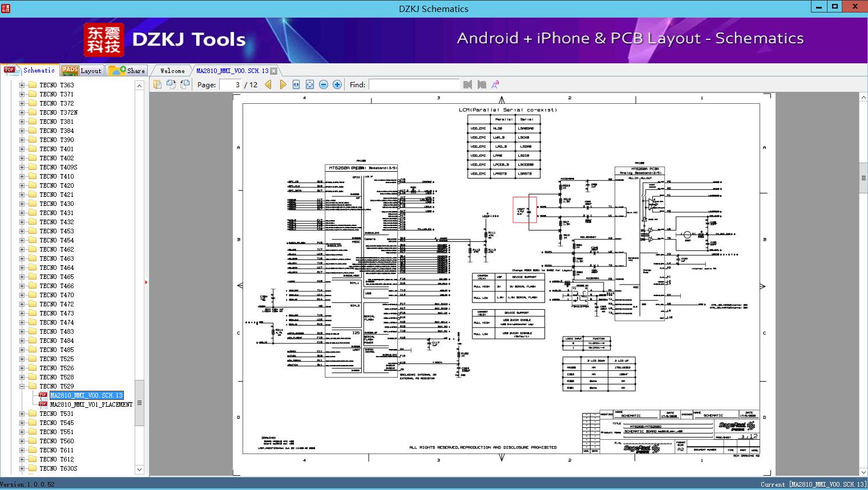Expand the TECNO T371 folder
This screenshot has height=490, width=868.
click(x=22, y=94)
